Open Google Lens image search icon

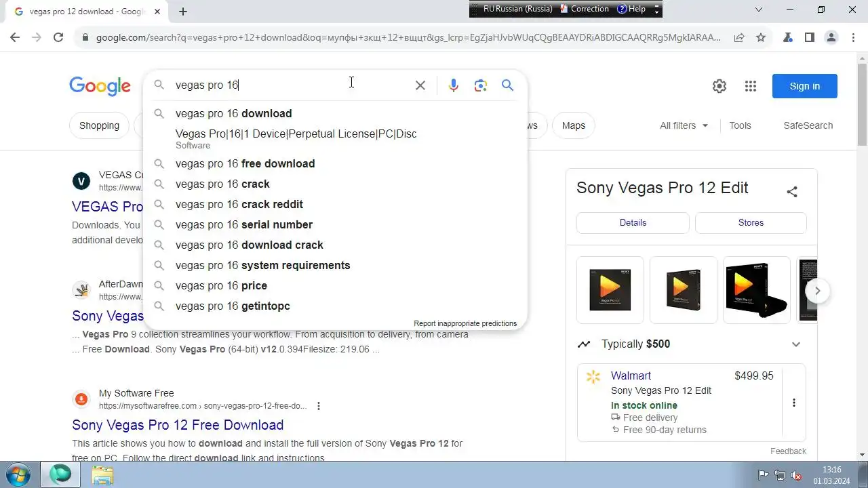pyautogui.click(x=481, y=85)
